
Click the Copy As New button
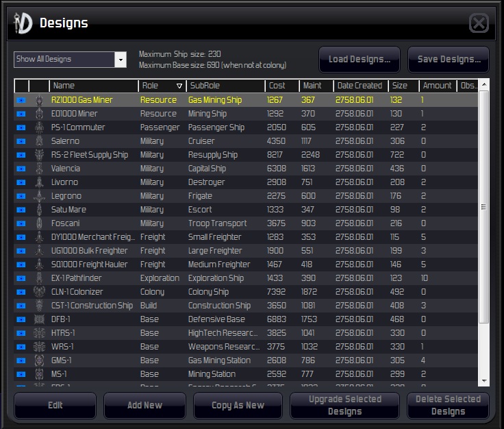tap(238, 406)
